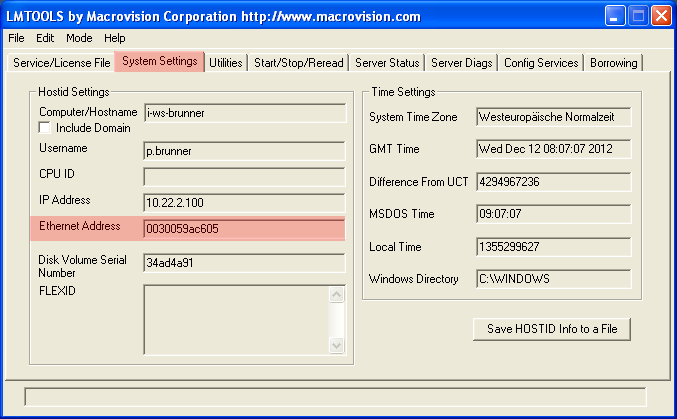Click the MSDOS Time field
677x419 pixels.
pos(554,214)
